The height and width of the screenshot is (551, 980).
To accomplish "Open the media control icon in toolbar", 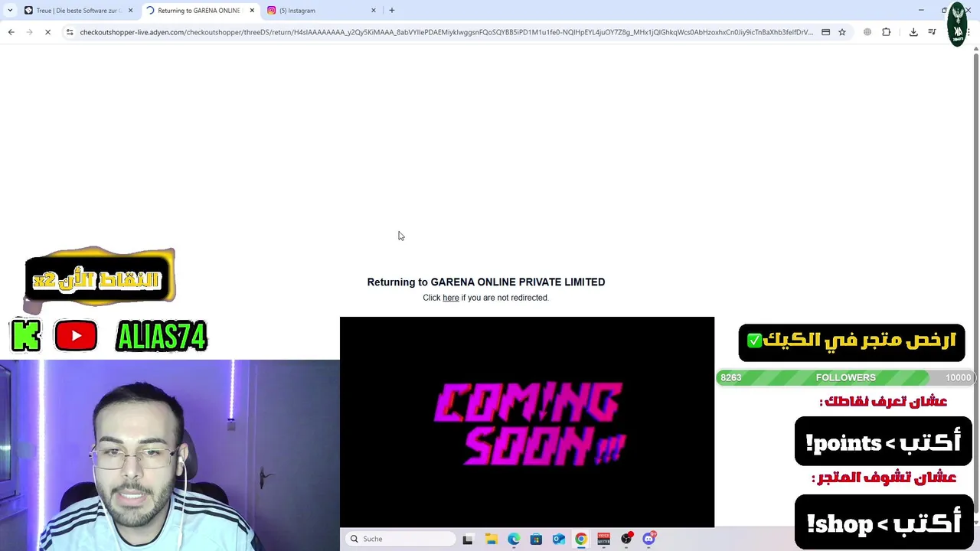I will click(x=932, y=32).
